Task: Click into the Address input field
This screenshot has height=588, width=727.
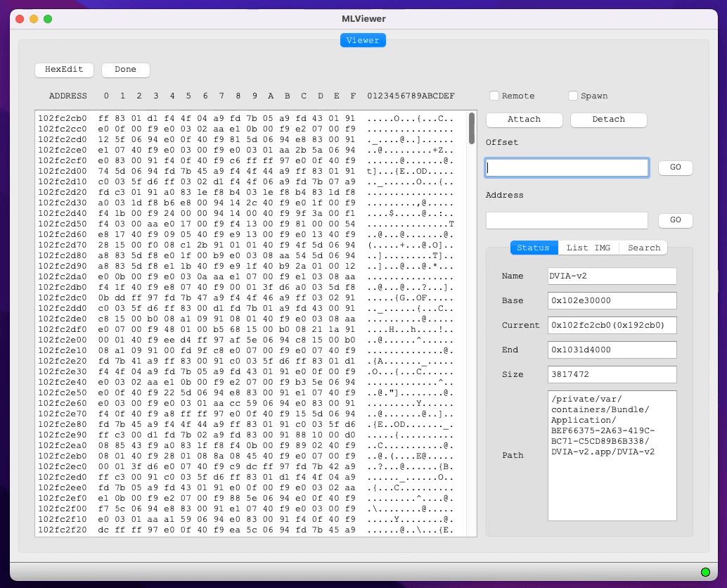Action: tap(567, 220)
